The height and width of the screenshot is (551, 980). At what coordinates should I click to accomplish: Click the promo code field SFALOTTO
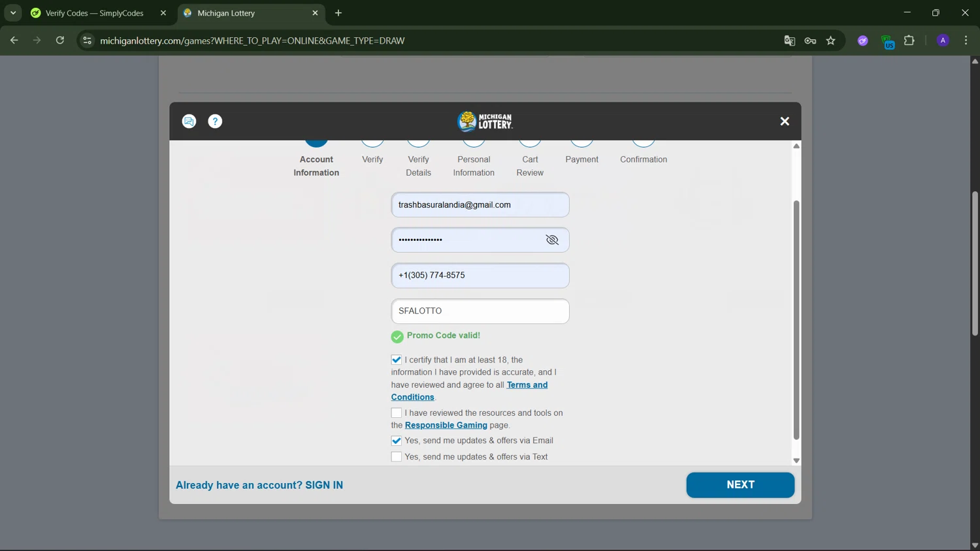point(480,311)
